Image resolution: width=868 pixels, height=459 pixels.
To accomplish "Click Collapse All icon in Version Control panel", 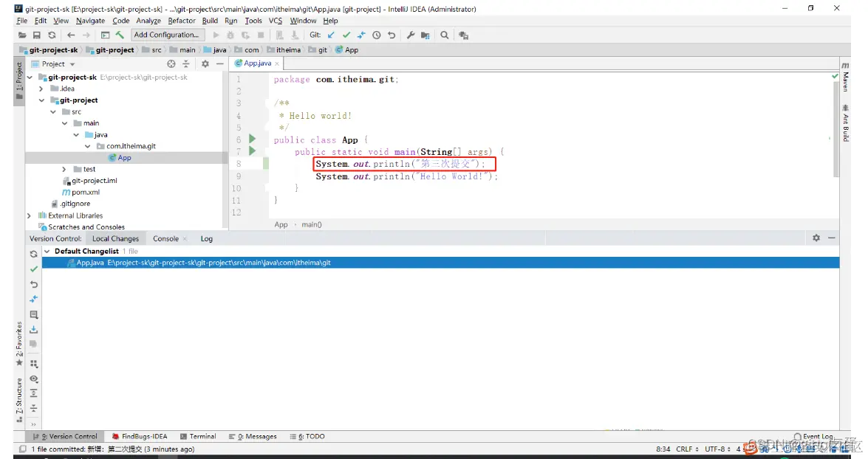I will point(34,408).
